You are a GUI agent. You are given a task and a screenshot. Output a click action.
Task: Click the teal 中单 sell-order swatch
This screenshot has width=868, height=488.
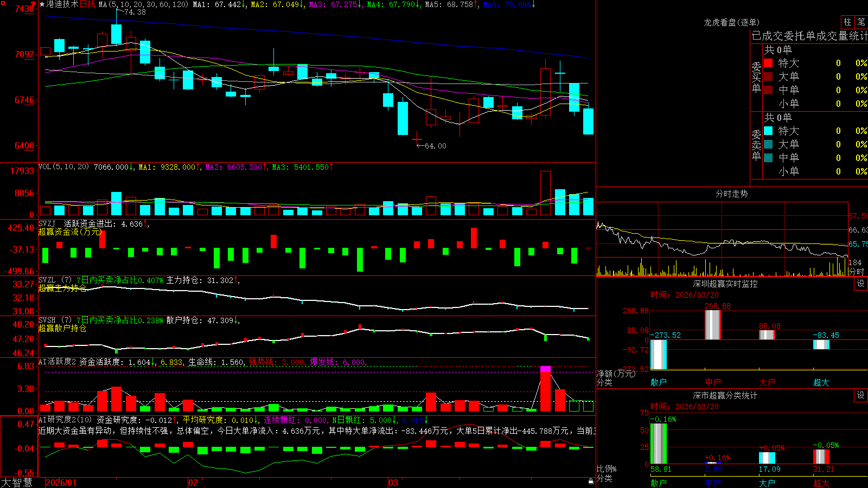(x=768, y=158)
